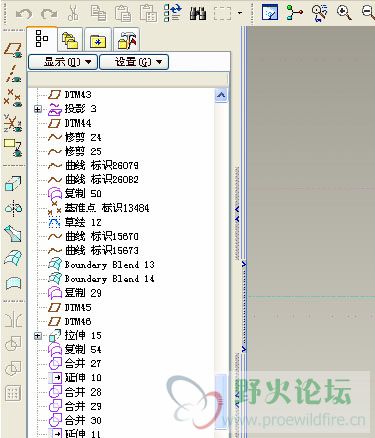This screenshot has width=375, height=438.
Task: Click the orient mode icon
Action: pyautogui.click(x=320, y=13)
